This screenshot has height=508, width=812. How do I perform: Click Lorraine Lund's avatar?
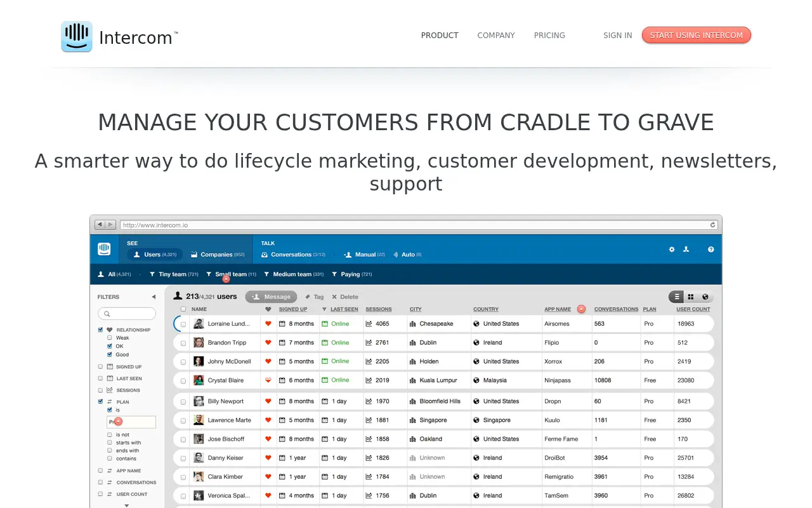coord(199,324)
